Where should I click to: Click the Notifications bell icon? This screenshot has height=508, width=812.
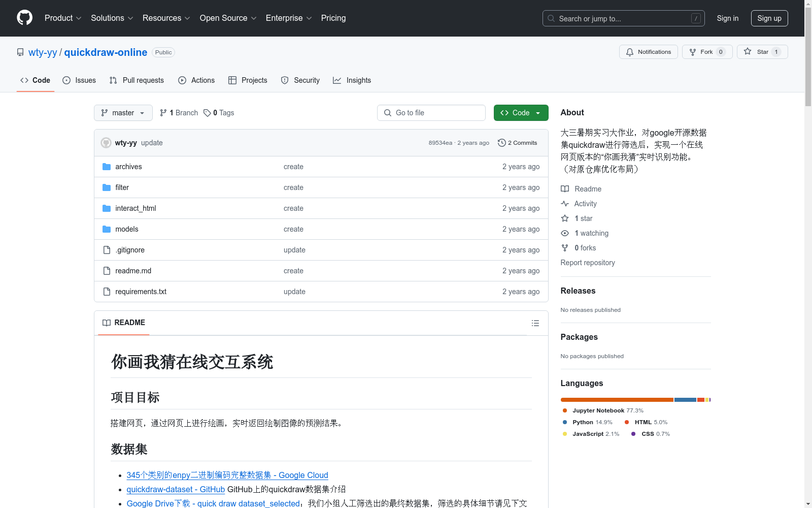[x=630, y=52]
